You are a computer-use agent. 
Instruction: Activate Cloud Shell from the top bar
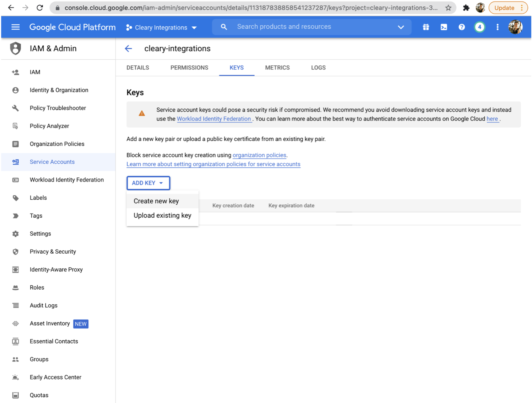[444, 27]
